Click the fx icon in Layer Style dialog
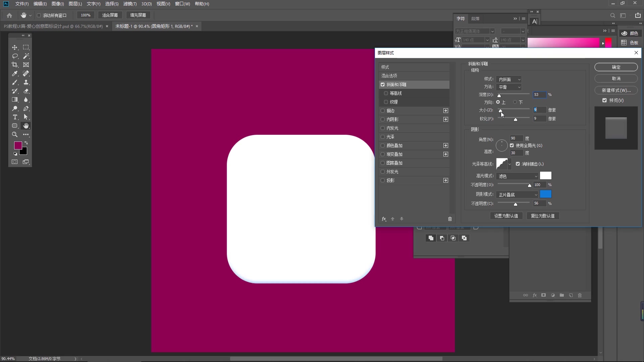 pyautogui.click(x=384, y=219)
